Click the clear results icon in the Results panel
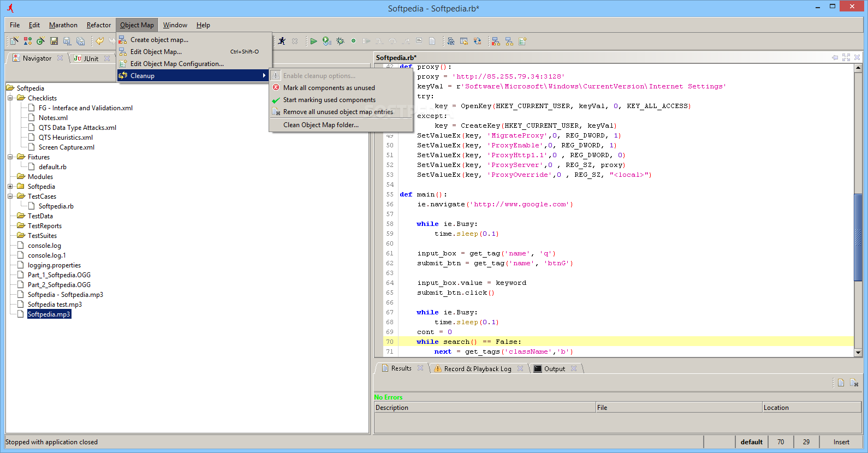This screenshot has height=453, width=868. pos(854,383)
